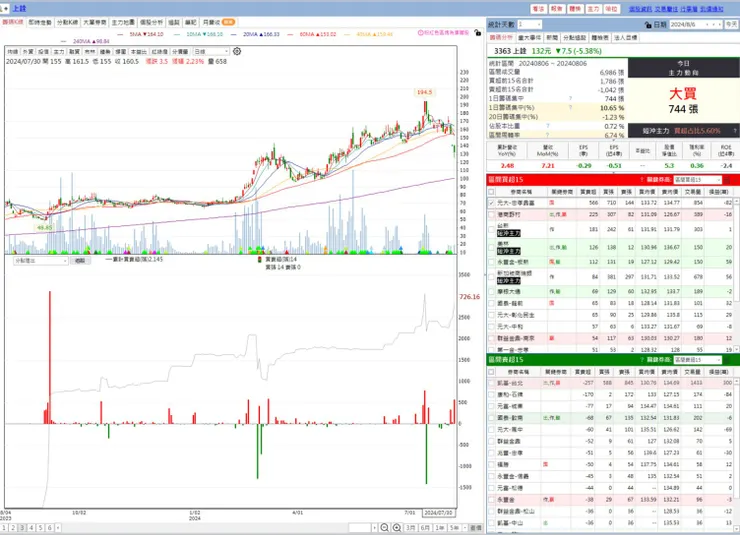740x535 pixels.
Task: Click the zoom out magnifier icon
Action: click(385, 528)
